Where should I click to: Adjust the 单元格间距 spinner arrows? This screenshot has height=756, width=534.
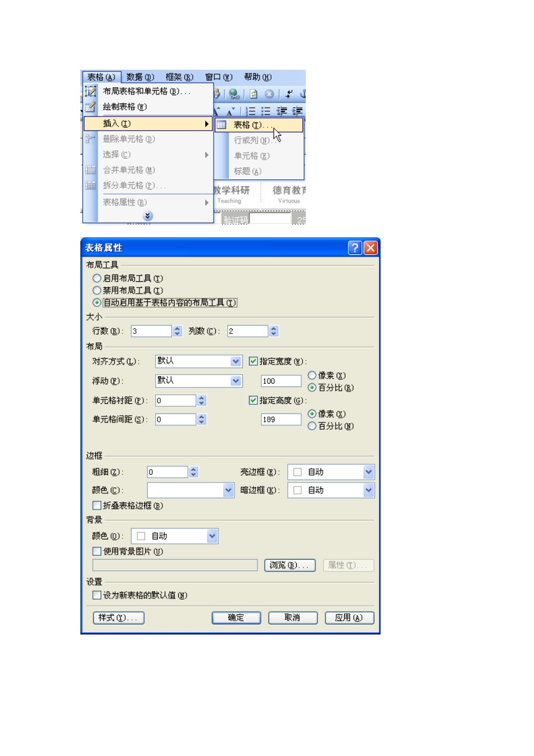pos(202,420)
